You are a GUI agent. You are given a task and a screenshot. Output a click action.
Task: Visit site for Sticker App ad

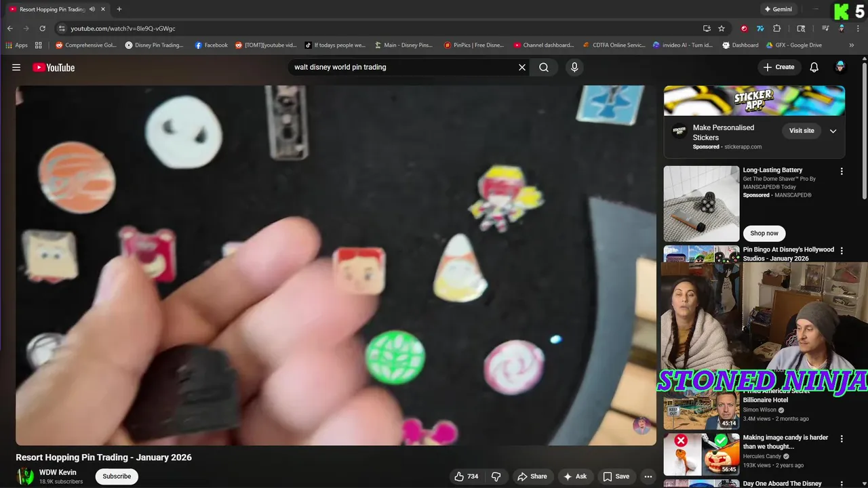802,131
